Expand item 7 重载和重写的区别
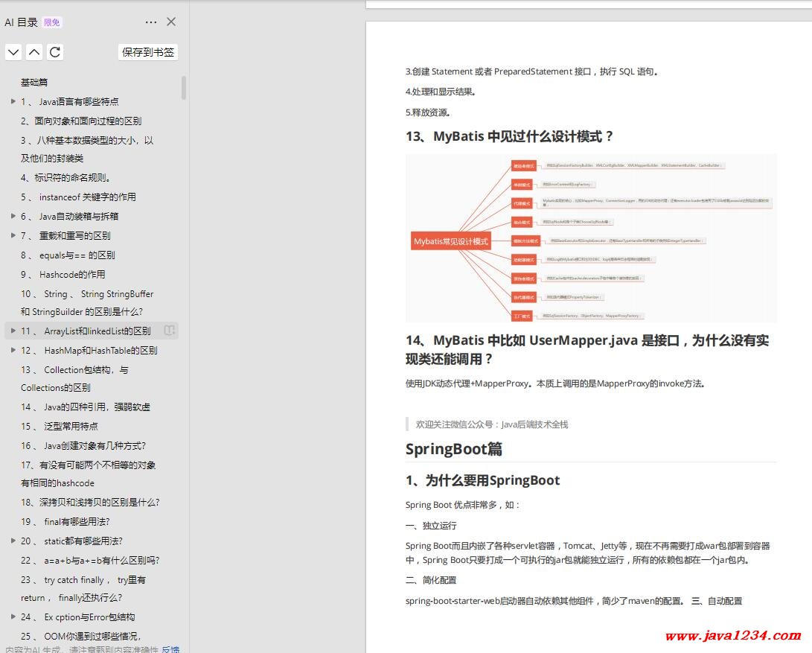Screen dimensions: 812x653 tap(13, 235)
